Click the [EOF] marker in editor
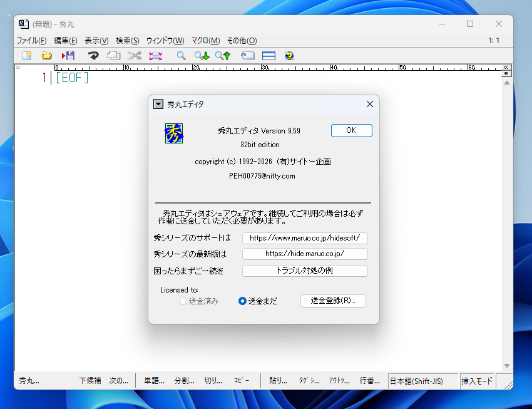 (72, 78)
